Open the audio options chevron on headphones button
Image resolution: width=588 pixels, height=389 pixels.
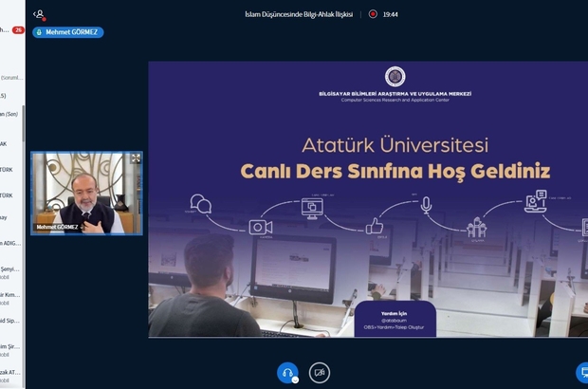(296, 380)
